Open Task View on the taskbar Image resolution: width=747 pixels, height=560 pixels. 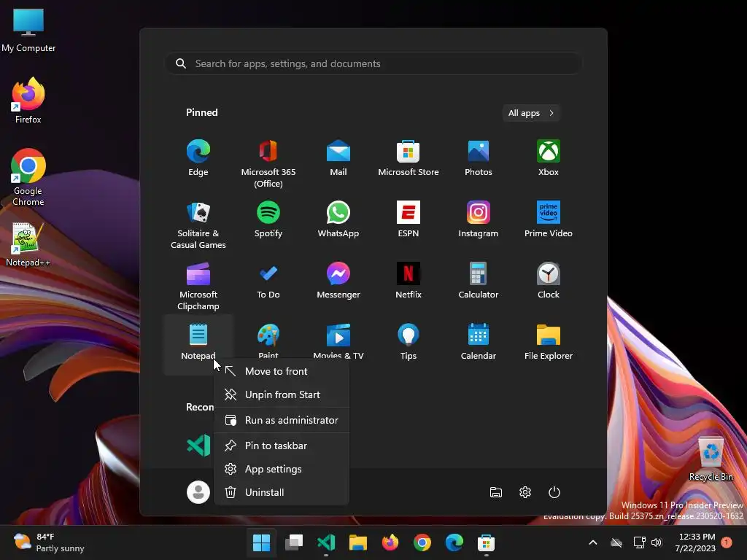(x=293, y=542)
